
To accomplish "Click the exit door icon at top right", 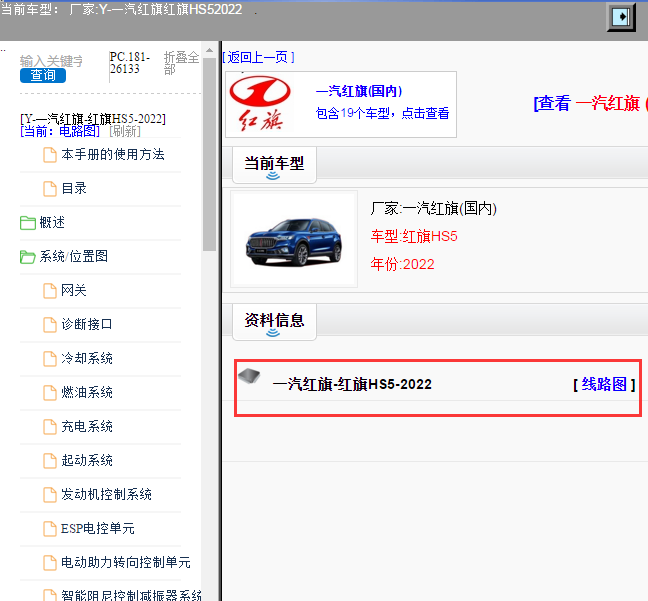I will tap(621, 17).
